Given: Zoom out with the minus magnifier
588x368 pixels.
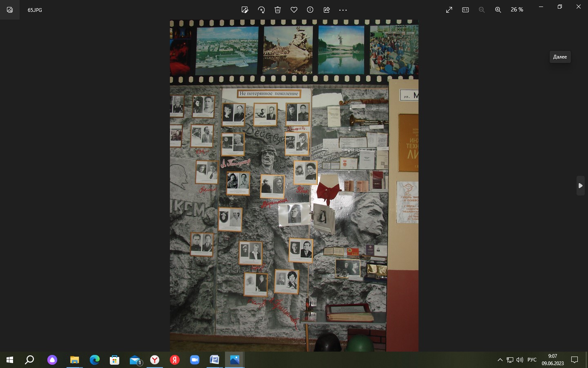Looking at the screenshot, I should tap(482, 10).
